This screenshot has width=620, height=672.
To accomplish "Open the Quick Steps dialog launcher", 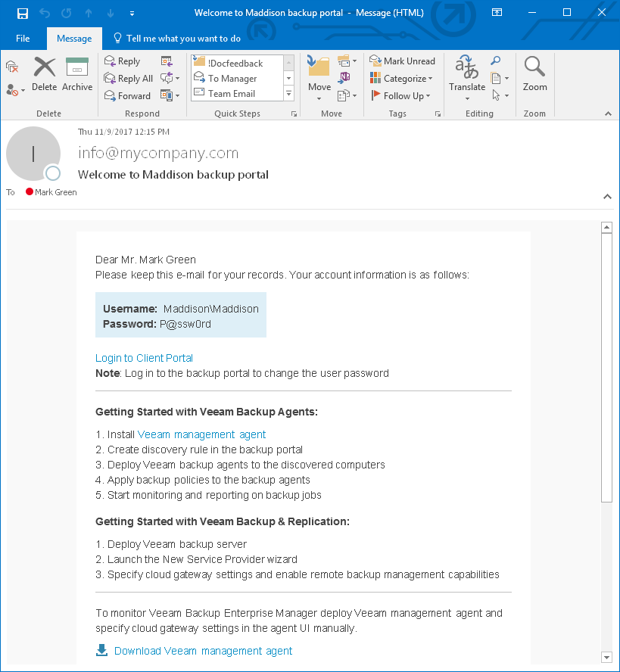I will coord(294,114).
